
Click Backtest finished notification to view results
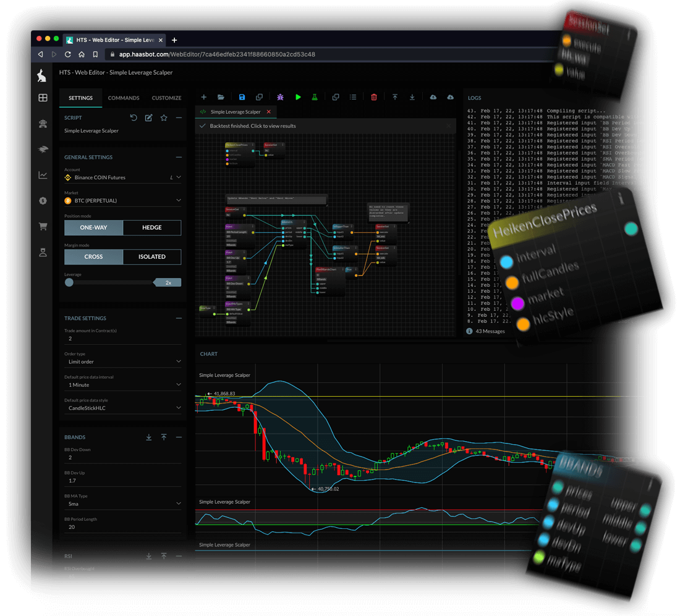coord(253,126)
